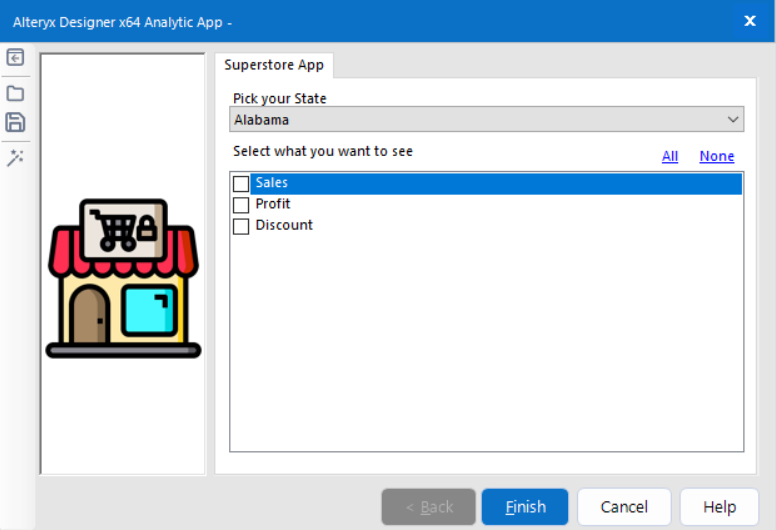Select the Discount list row text

click(284, 225)
